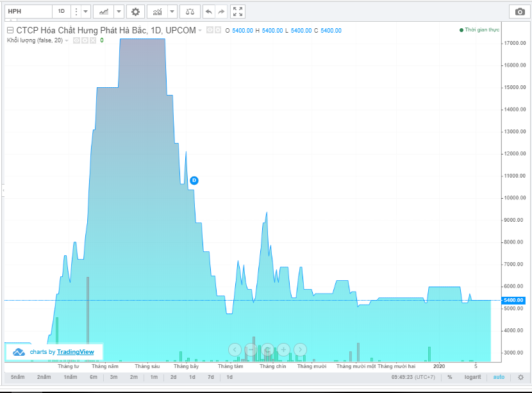Viewport: 532px width, 393px height.
Task: Click the close value C 5400.00
Action: click(328, 31)
